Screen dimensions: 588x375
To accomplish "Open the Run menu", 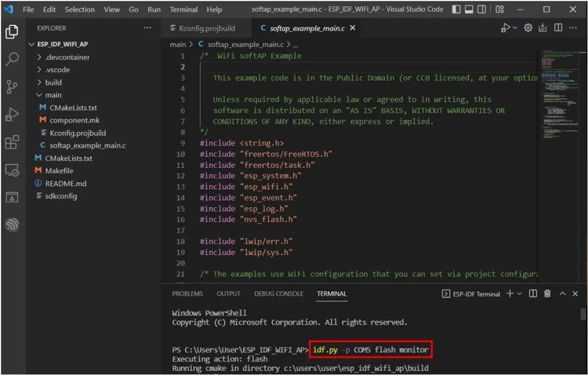I will (x=154, y=9).
